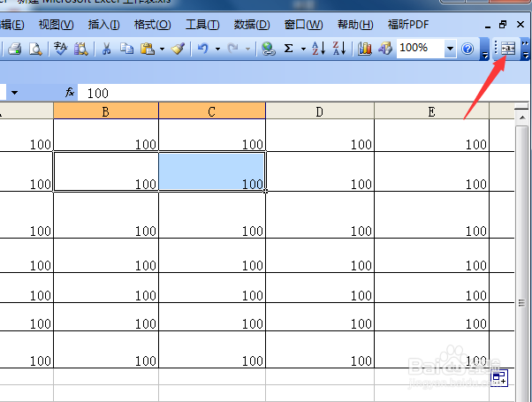Open the Redo history dropdown
The image size is (532, 402).
248,49
